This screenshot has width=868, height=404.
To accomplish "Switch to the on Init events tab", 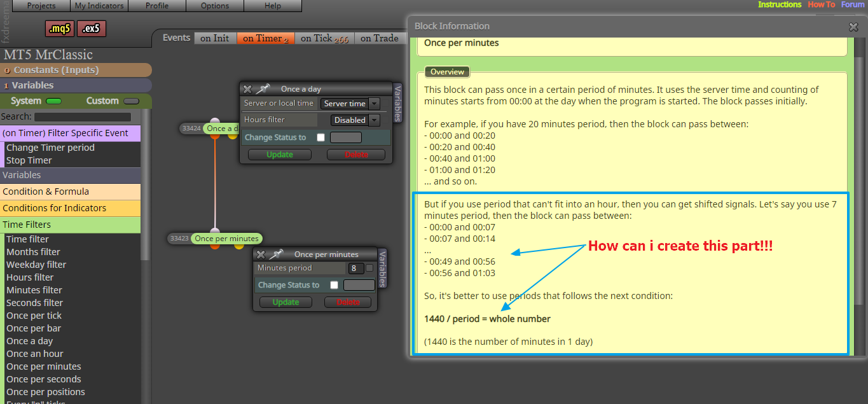I will pos(215,38).
